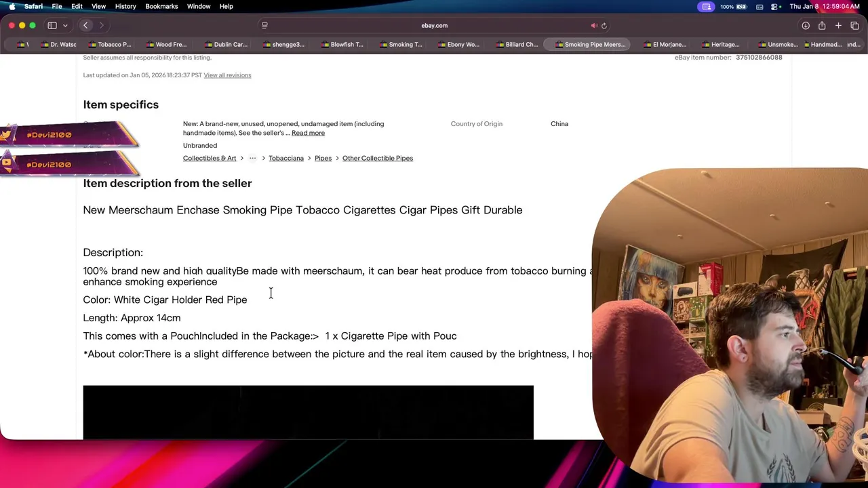Switch to the Heritage... tab

pyautogui.click(x=720, y=45)
